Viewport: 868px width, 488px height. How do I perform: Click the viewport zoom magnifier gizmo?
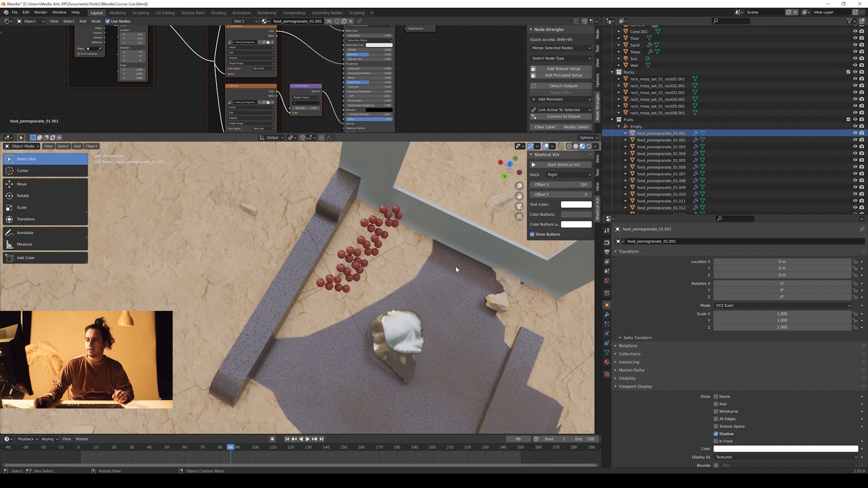coord(519,186)
